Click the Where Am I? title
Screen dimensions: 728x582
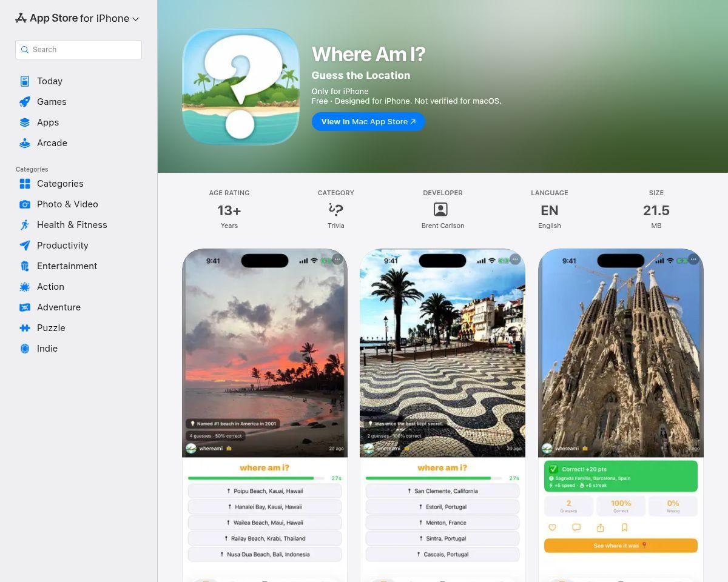point(368,54)
